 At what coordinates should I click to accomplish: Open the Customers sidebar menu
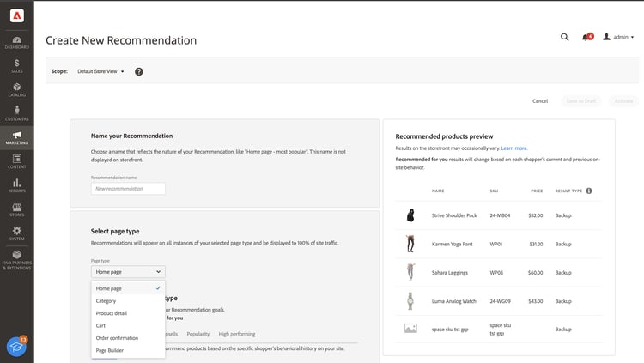click(x=17, y=112)
